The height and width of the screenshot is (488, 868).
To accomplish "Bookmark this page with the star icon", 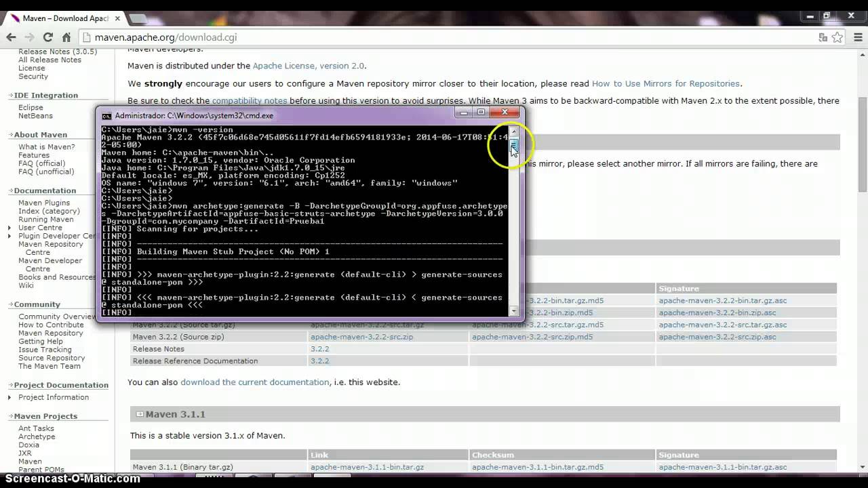I will click(837, 38).
